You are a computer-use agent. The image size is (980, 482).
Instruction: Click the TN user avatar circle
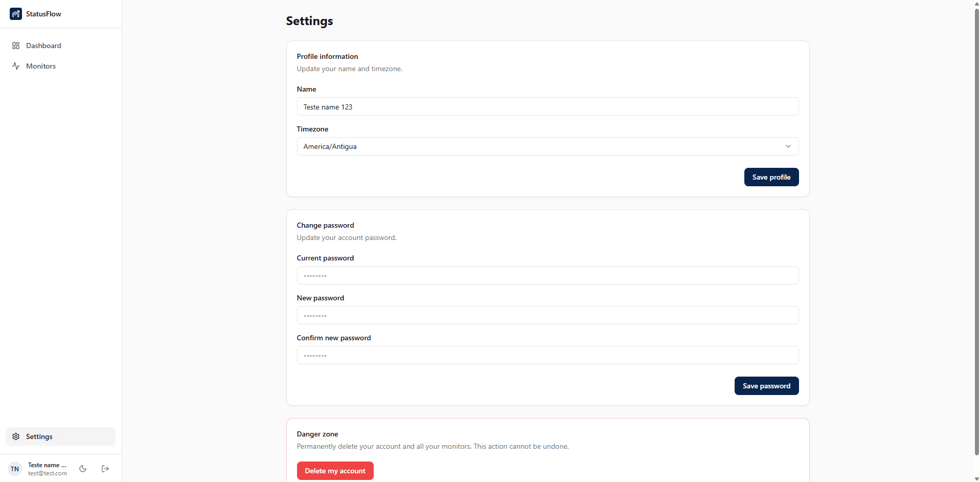pyautogui.click(x=14, y=468)
